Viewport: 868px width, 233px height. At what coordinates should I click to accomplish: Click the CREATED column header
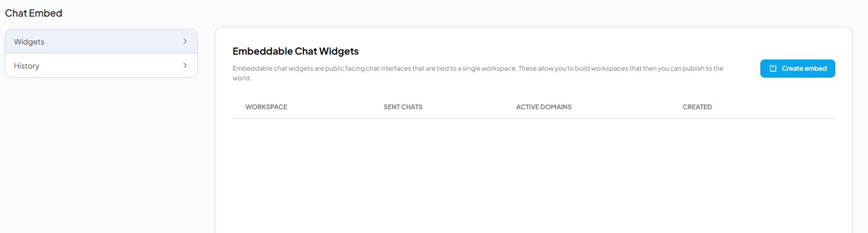tap(697, 107)
